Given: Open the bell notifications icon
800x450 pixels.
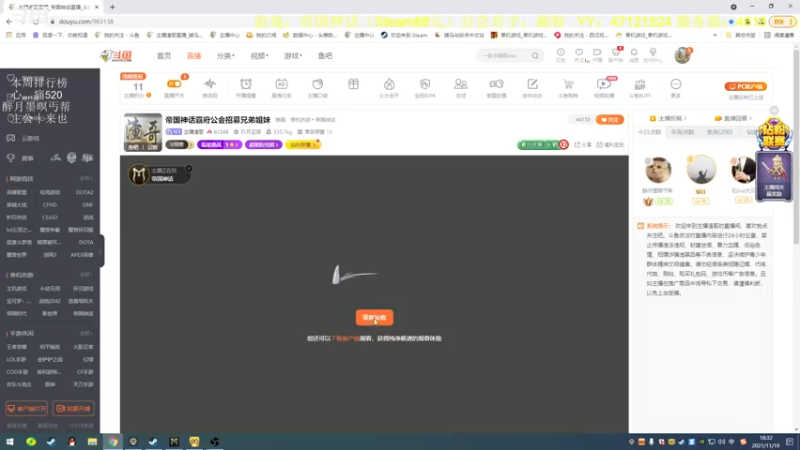Looking at the screenshot, I should pos(634,53).
